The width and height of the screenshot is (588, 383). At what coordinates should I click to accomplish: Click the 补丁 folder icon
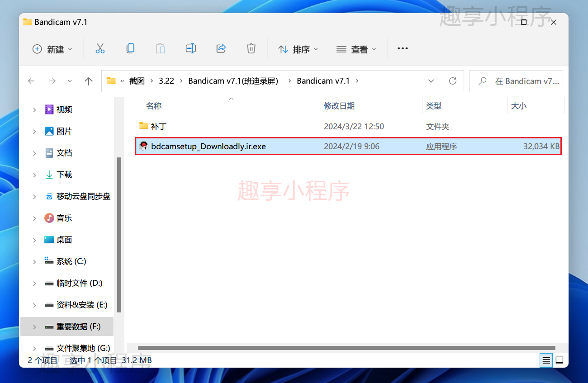point(144,126)
